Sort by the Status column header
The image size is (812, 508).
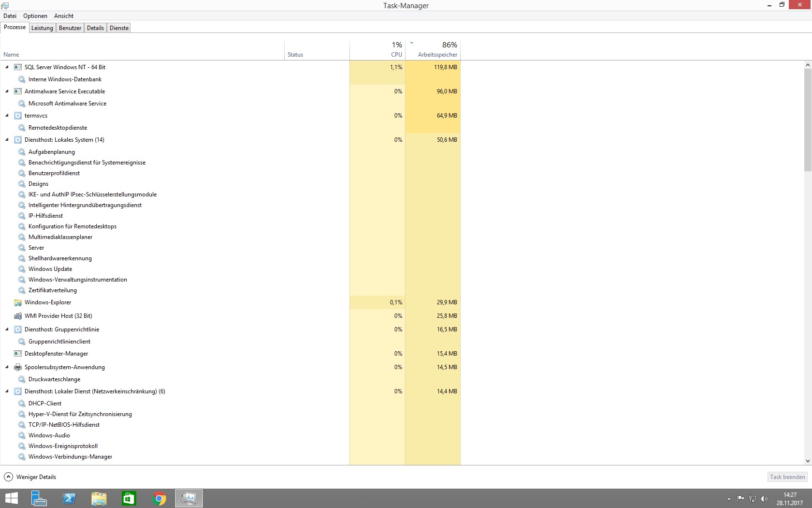tap(317, 50)
